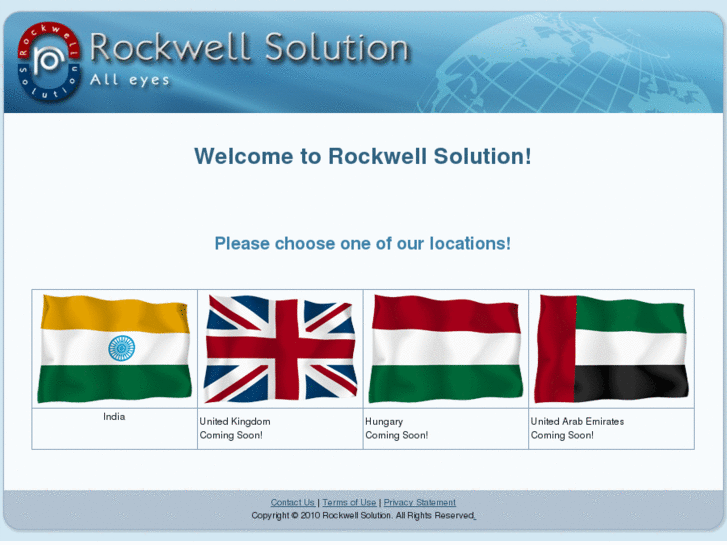Click the Hungary label text
The image size is (727, 545).
(384, 422)
